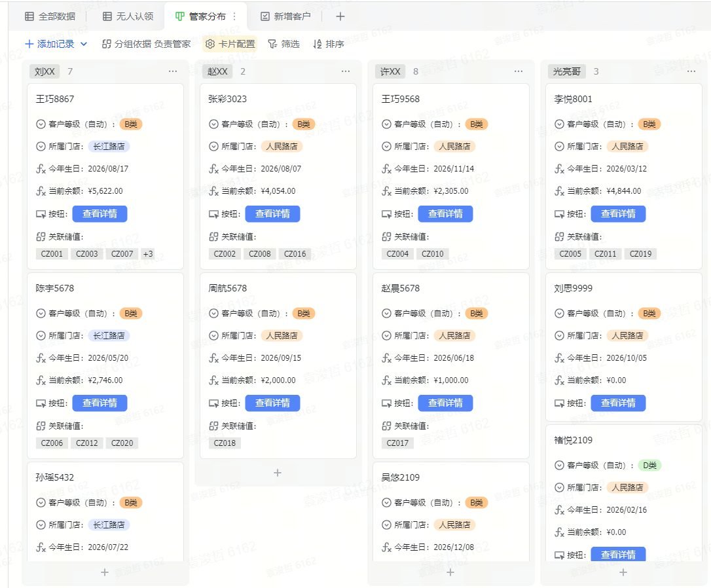Open the 新增客户 tab

285,16
